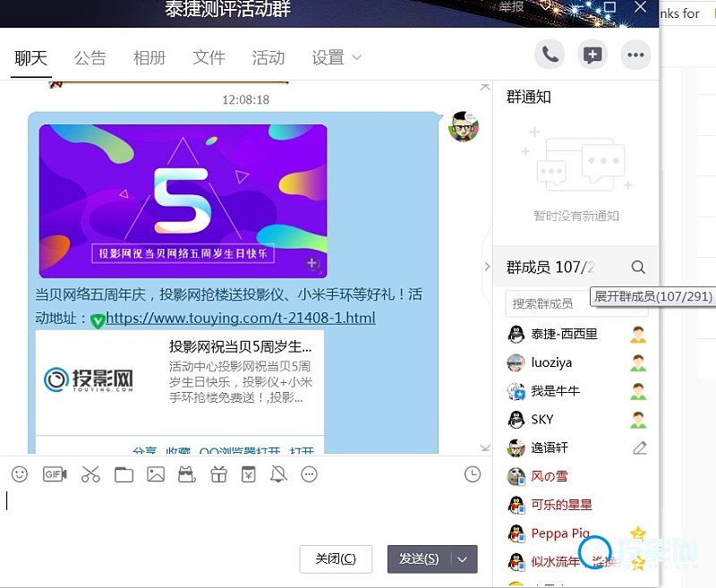
Task: Click the 群成员 107 header
Action: (550, 267)
